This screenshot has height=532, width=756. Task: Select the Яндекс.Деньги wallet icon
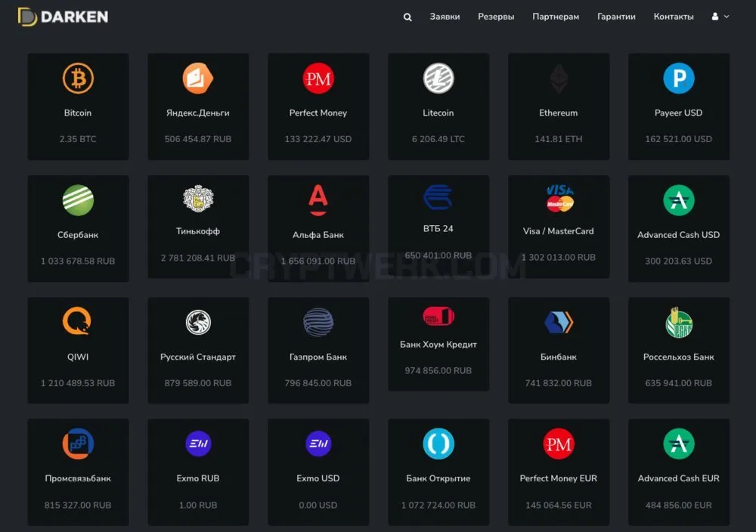(x=197, y=78)
